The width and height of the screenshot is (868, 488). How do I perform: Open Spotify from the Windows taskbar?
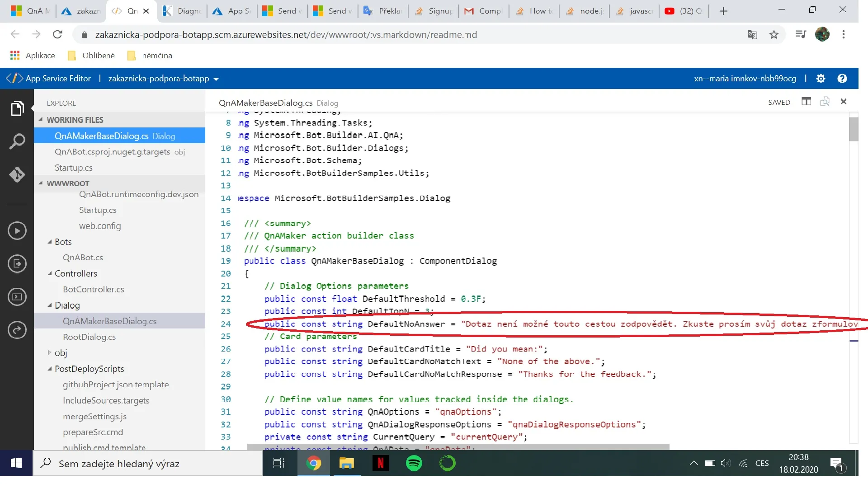[x=414, y=463]
